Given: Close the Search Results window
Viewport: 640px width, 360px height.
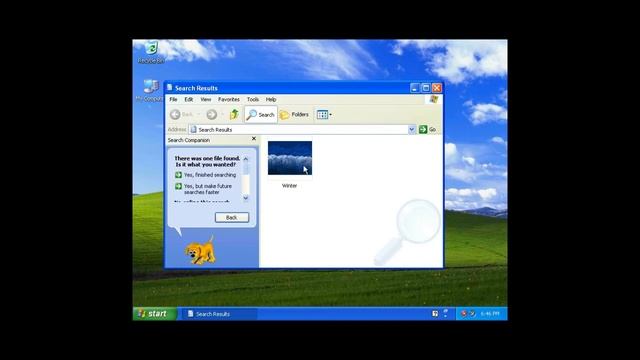Looking at the screenshot, I should 437,88.
